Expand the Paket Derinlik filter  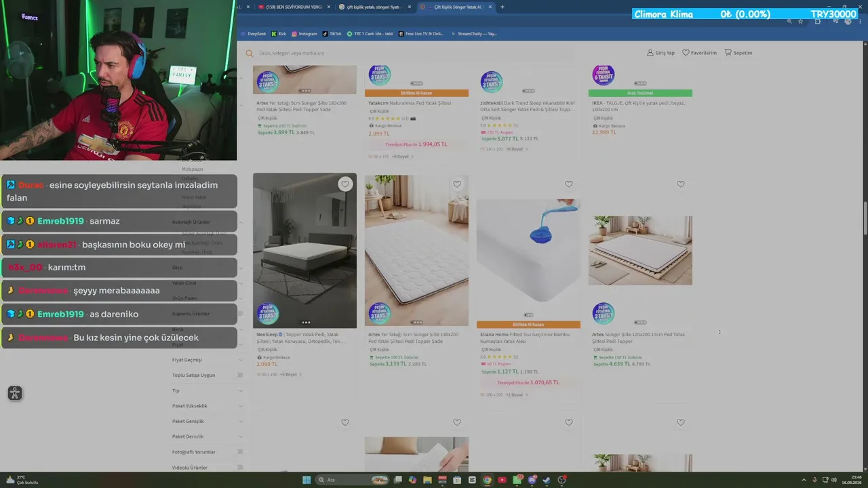(x=207, y=436)
